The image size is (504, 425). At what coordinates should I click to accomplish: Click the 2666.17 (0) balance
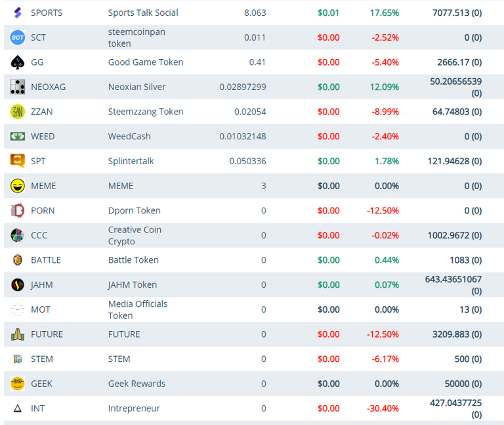click(459, 62)
